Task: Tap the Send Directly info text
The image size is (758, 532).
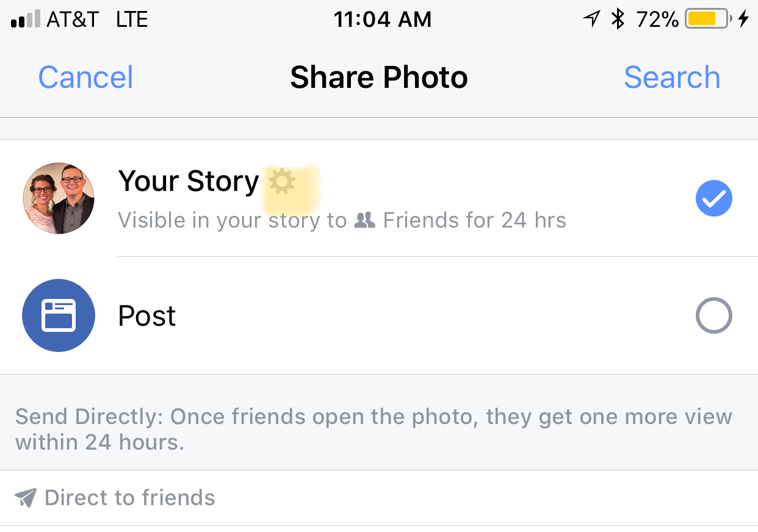Action: tap(372, 428)
